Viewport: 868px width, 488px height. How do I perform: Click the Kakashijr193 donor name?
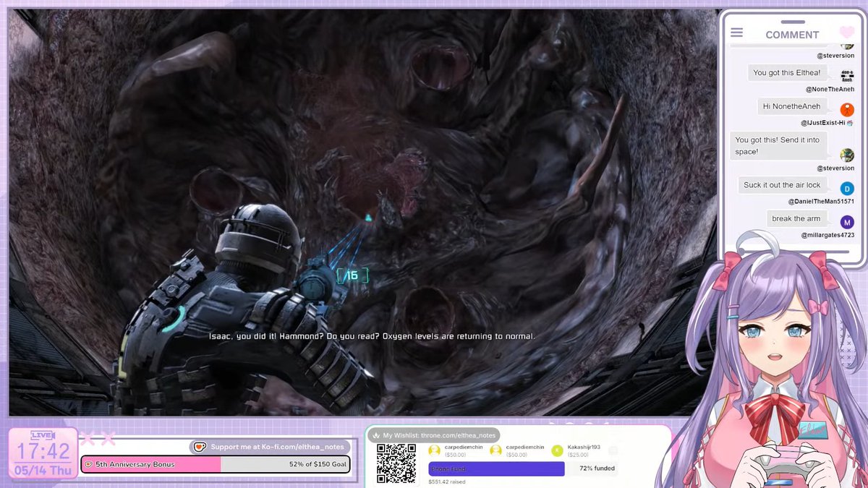[584, 447]
